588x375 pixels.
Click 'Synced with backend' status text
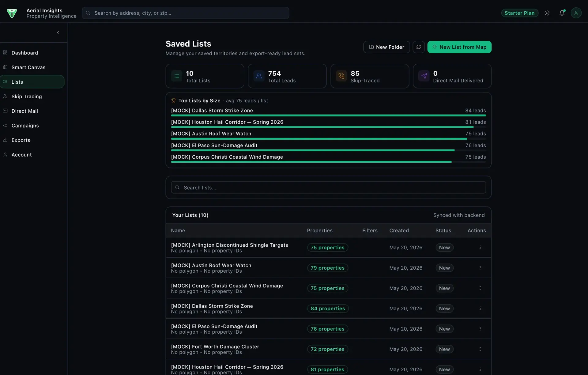(459, 215)
